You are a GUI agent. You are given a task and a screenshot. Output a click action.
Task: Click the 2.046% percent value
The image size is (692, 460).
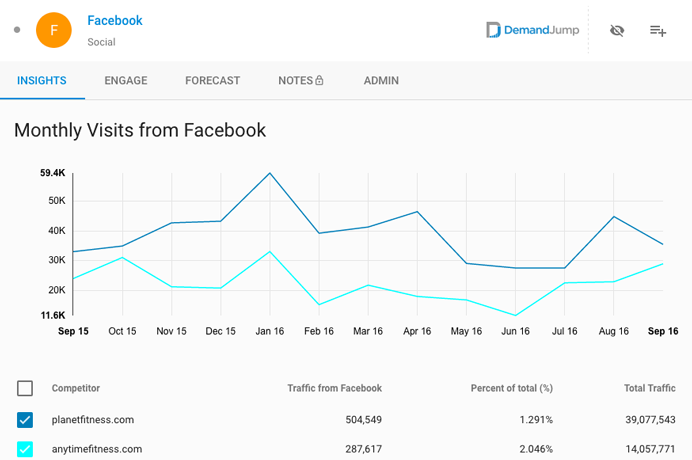click(536, 449)
